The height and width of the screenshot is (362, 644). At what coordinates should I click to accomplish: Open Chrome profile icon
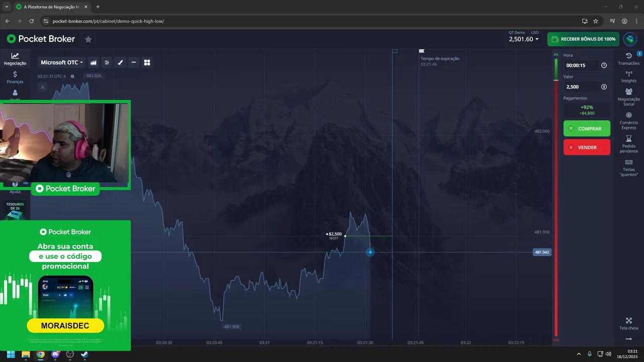click(x=624, y=21)
